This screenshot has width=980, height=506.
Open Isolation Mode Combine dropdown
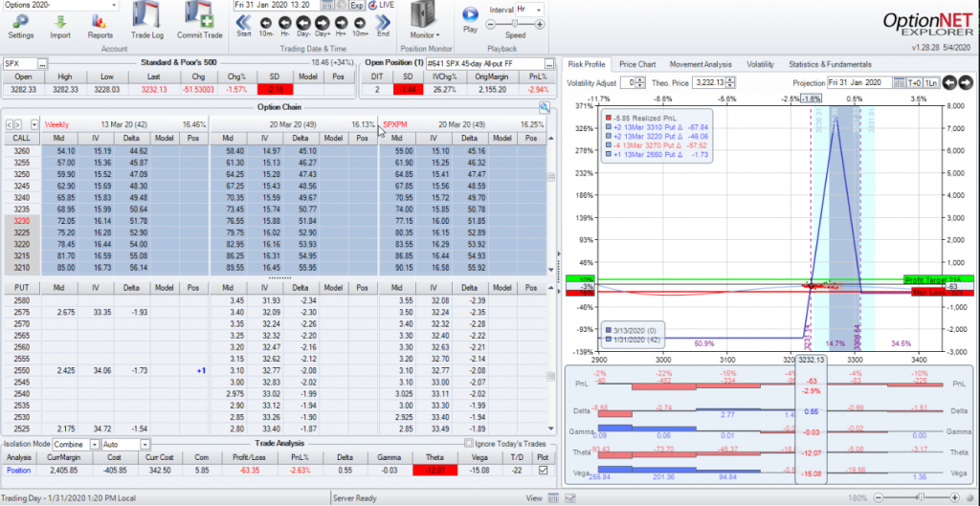coord(95,445)
